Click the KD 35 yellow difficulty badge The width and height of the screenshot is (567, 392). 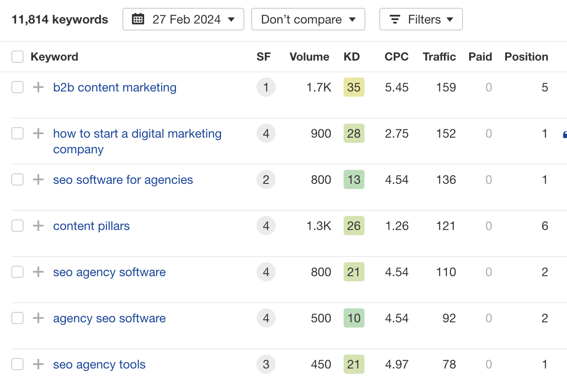354,88
